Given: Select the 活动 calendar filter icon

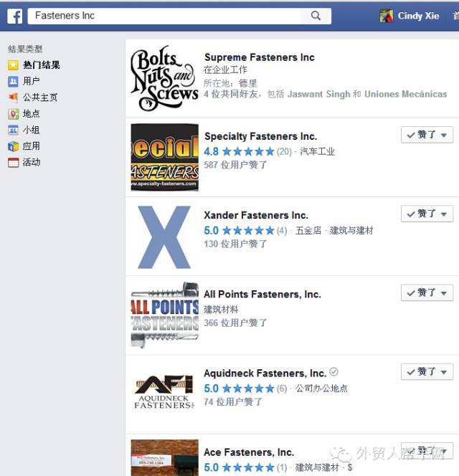Looking at the screenshot, I should [13, 163].
